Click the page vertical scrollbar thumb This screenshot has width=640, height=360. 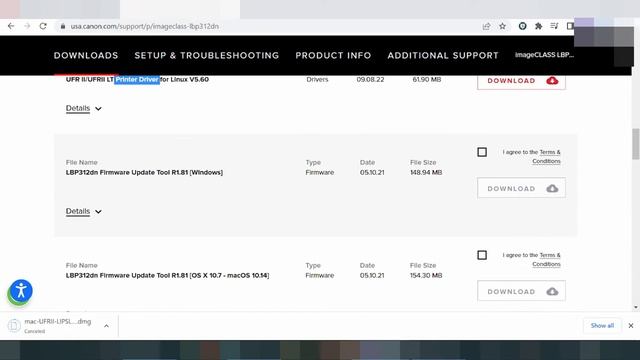[x=636, y=144]
